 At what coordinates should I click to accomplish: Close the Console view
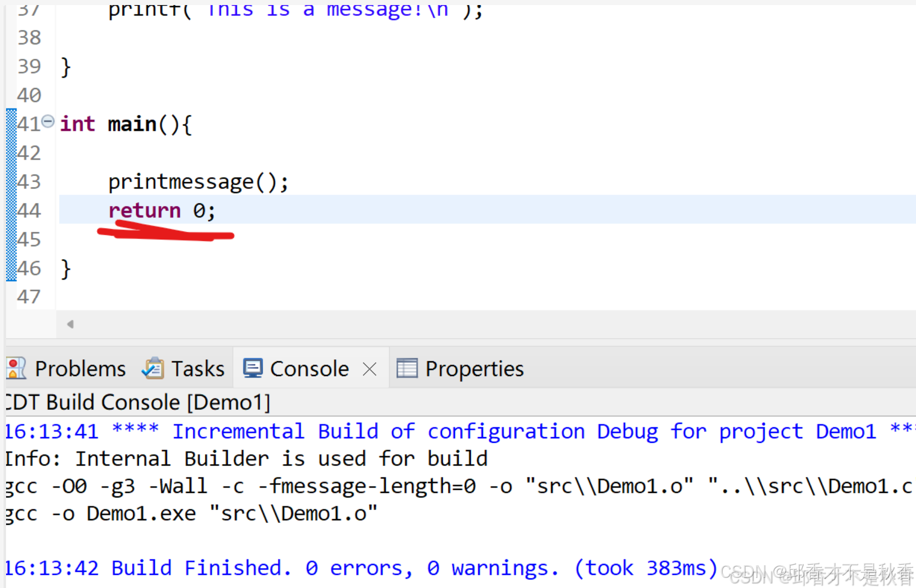pos(370,369)
